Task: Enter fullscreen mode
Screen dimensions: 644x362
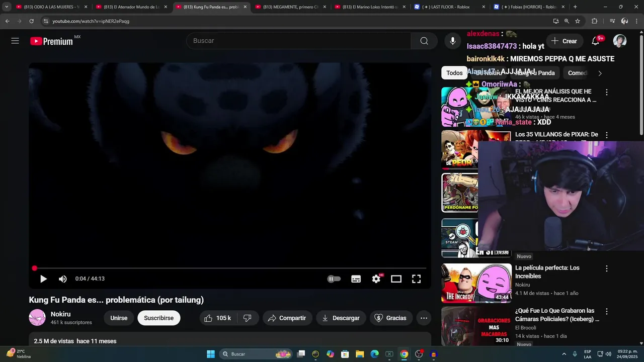Action: tap(417, 279)
